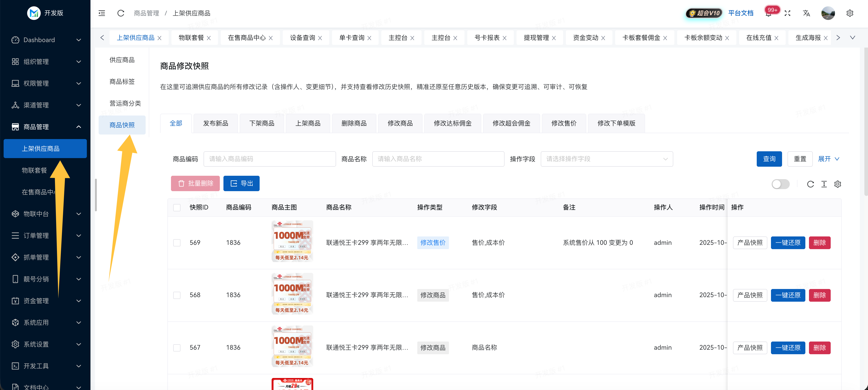Open the notifications bell with 99+ badge
Screen dimensions: 868x390
click(x=768, y=14)
